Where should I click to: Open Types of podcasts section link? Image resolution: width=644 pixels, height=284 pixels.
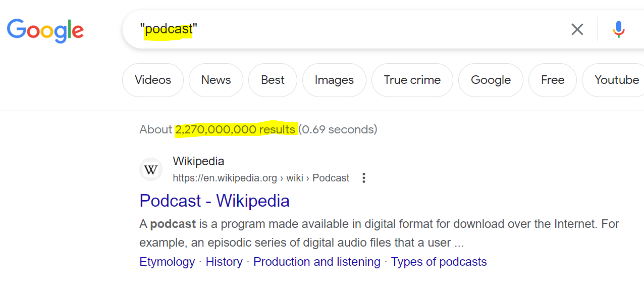pyautogui.click(x=439, y=262)
